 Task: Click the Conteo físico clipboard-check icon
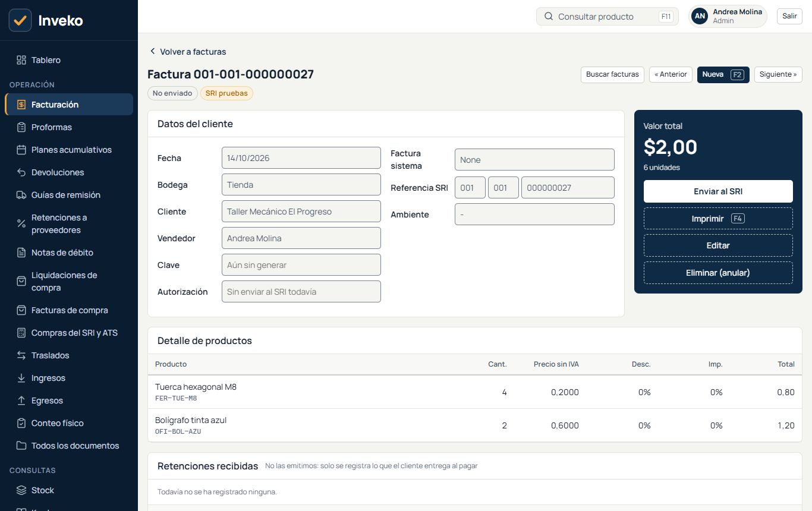21,423
